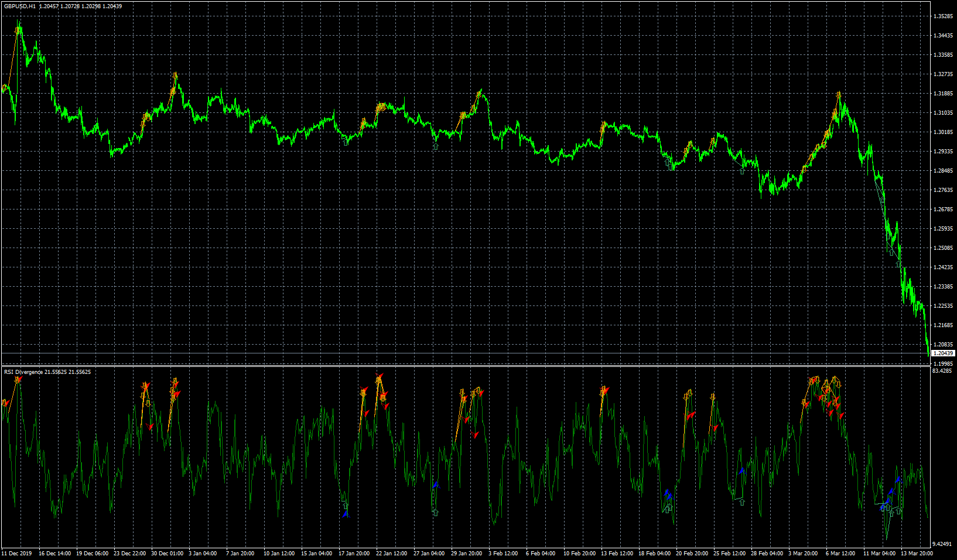The image size is (957, 560).
Task: Click the 1.31885 price scale label
Action: point(943,94)
